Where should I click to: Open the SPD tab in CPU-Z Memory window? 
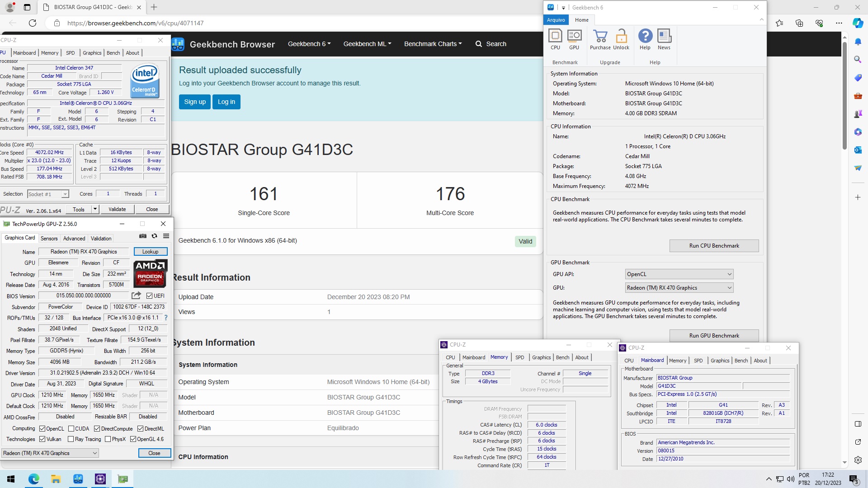[x=520, y=357]
